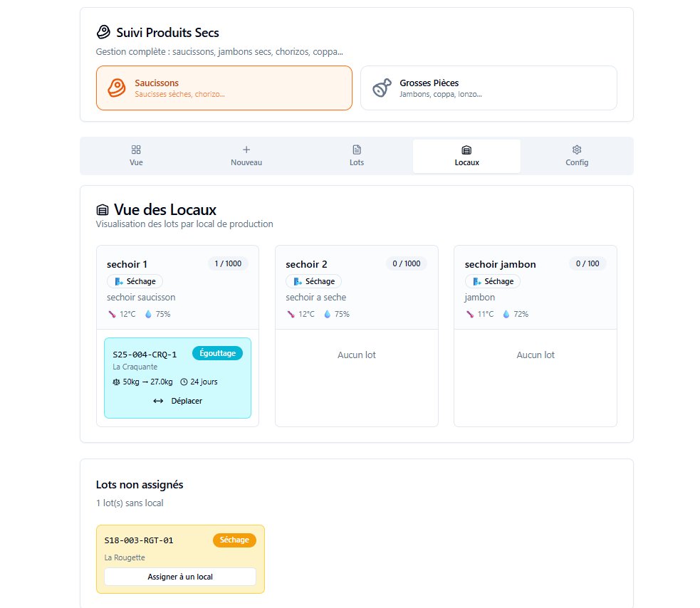The width and height of the screenshot is (700, 608).
Task: Click the thermometer icon in sechoir jambon
Action: [x=470, y=314]
